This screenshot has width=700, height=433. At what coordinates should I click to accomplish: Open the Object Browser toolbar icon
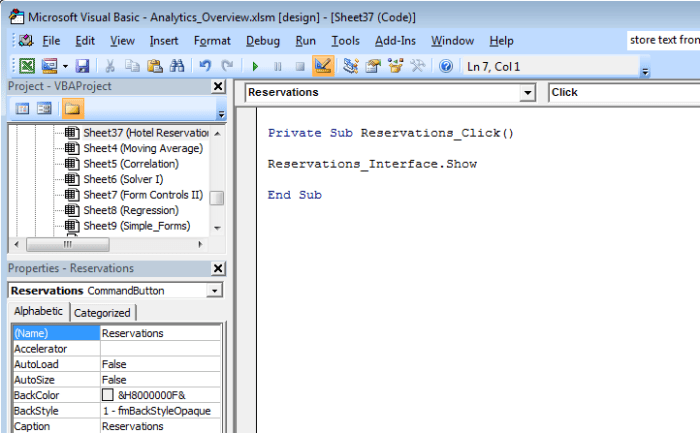(x=396, y=66)
